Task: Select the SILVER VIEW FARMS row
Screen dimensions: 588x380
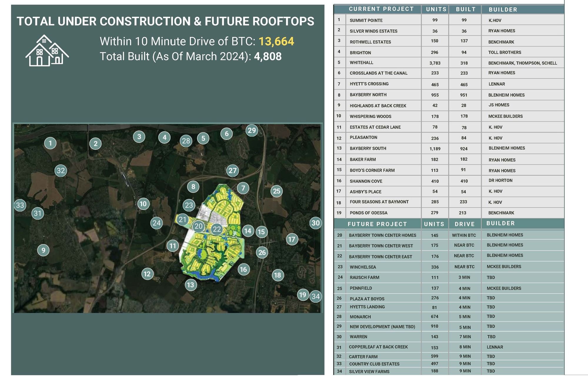Action: (x=369, y=371)
